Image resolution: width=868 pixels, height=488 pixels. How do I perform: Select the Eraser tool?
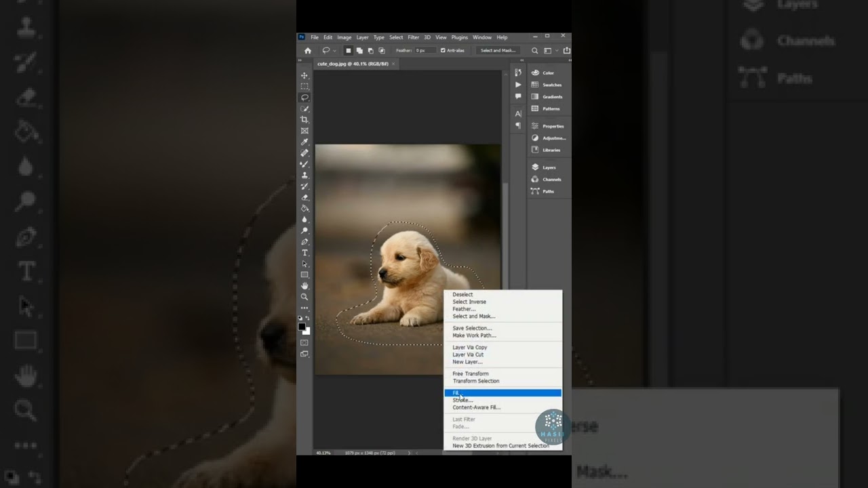pos(304,197)
